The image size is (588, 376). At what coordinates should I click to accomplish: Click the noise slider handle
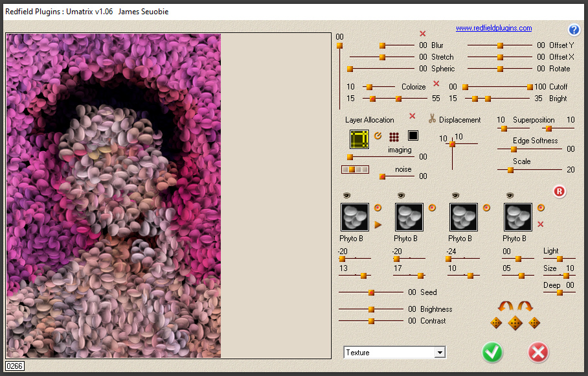[382, 176]
